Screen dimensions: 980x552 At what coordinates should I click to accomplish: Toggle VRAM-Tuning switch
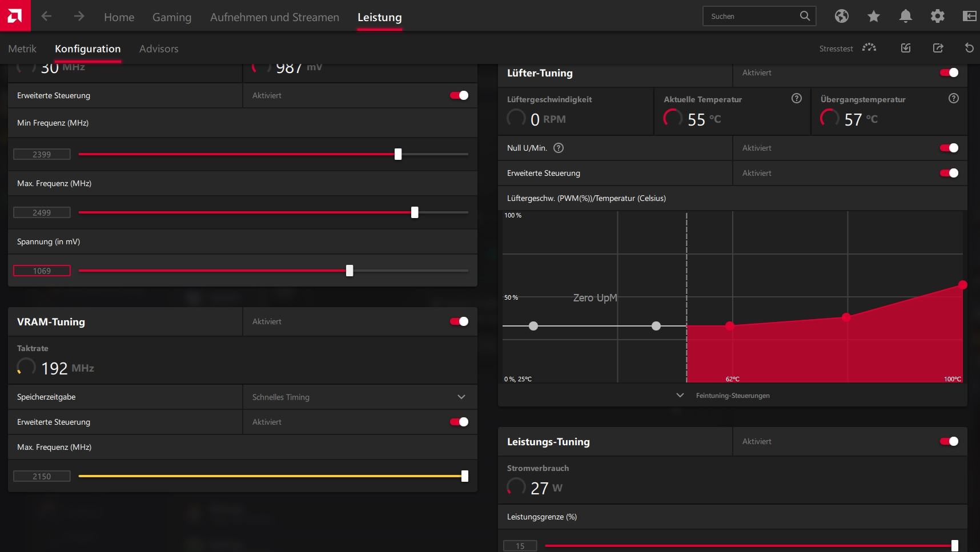(459, 321)
